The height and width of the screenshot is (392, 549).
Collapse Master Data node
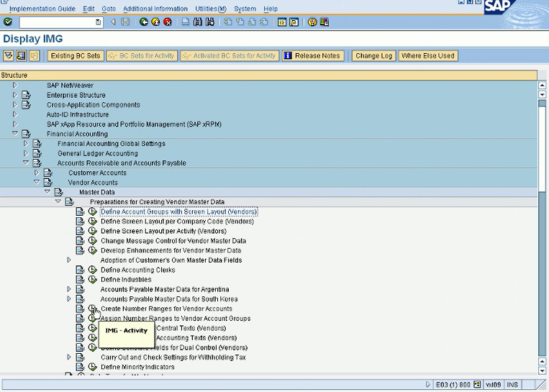(x=47, y=191)
